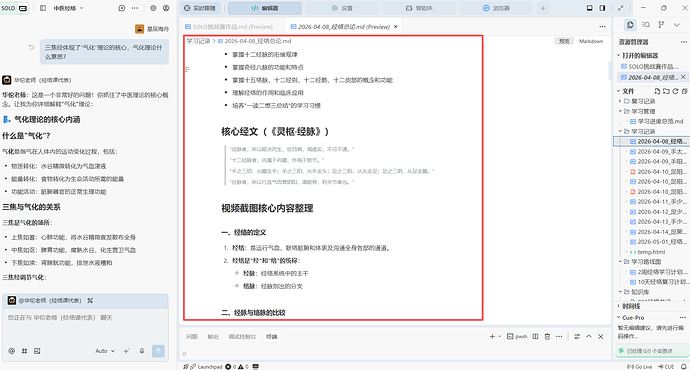
Task: Expand more sidebar views chevron
Action: click(x=677, y=25)
